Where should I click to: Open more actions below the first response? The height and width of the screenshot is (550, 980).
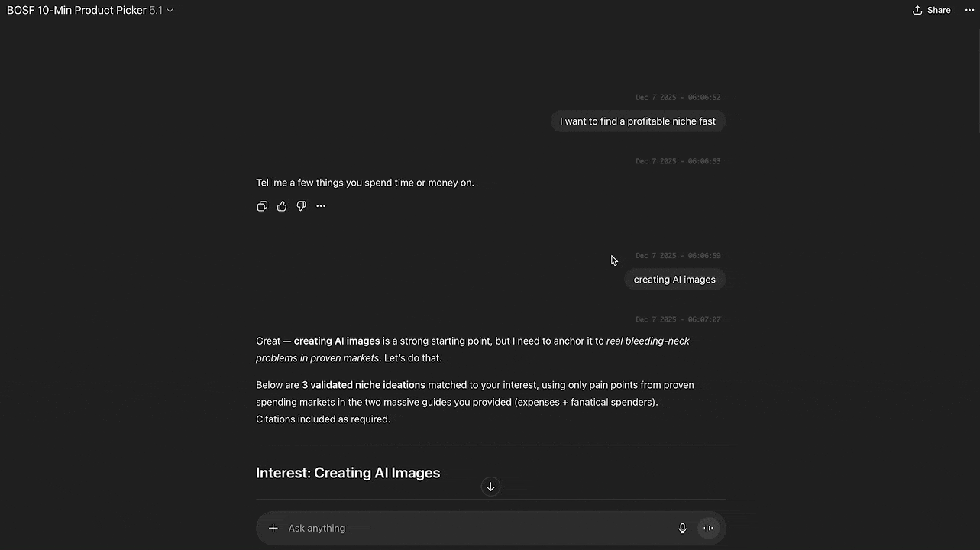click(x=321, y=206)
